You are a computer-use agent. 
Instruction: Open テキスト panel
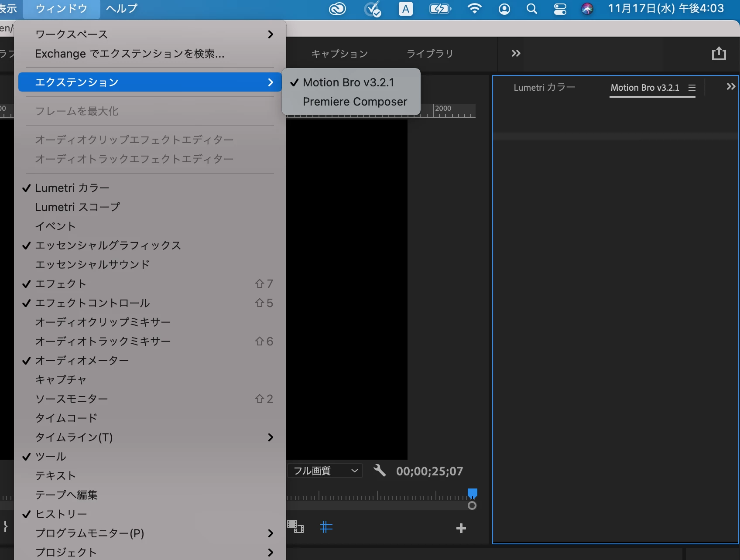click(x=150, y=475)
